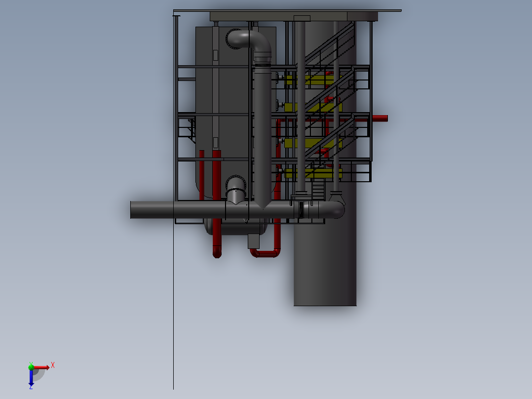The height and width of the screenshot is (399, 532).
Task: Click the blue Z axis of the triad
Action: pos(31,377)
